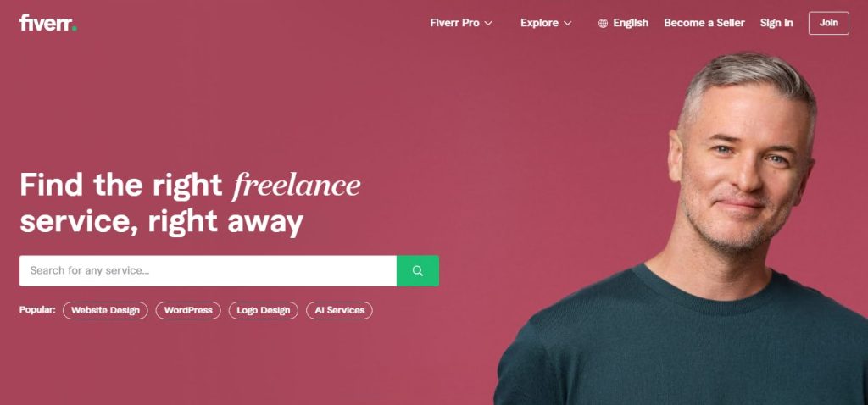Open the Fiverr Pro menu
Viewport: 868px width, 405px height.
[460, 23]
